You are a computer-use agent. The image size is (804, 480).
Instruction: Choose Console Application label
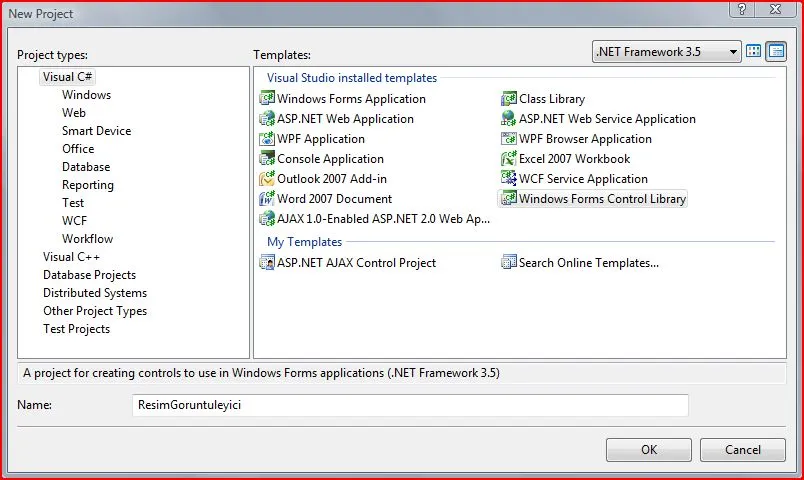[330, 158]
